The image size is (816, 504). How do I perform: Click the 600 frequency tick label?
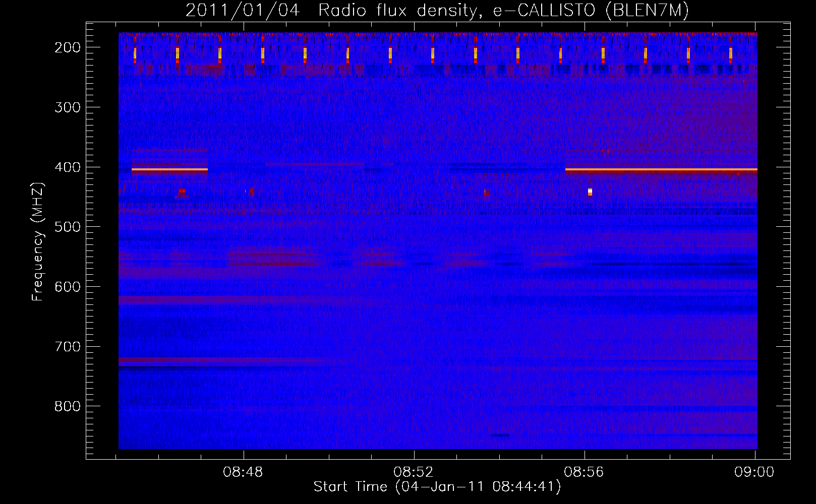click(x=67, y=287)
